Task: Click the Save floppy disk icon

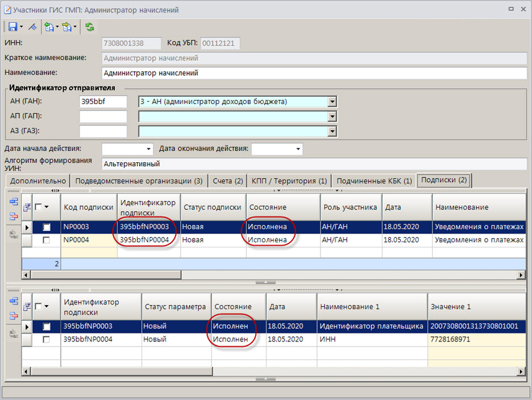Action: pyautogui.click(x=11, y=27)
